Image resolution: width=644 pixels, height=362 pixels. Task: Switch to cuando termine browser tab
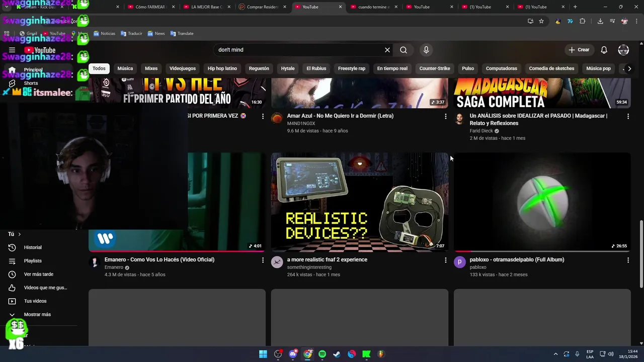pyautogui.click(x=373, y=7)
